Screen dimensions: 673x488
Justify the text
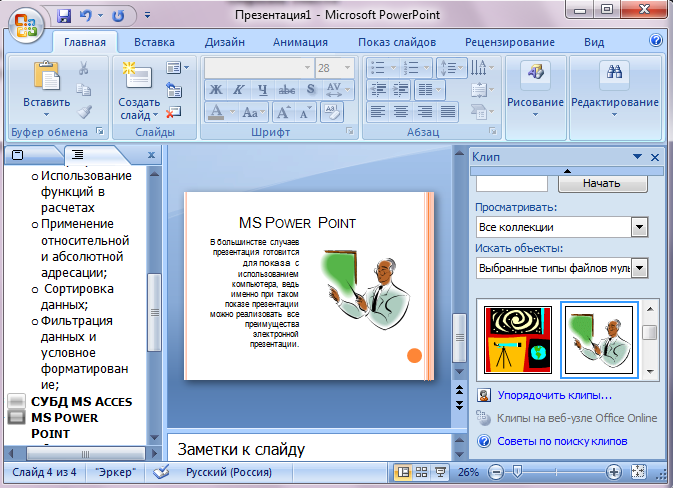tap(448, 112)
